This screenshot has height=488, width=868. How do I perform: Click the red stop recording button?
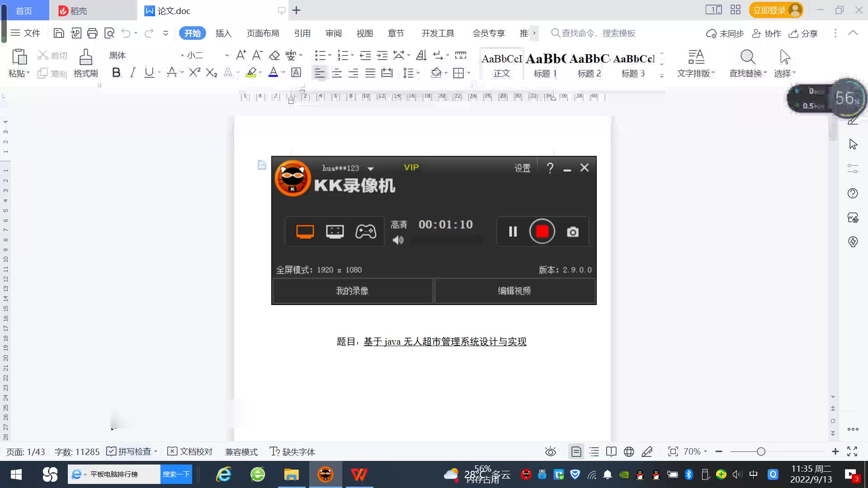coord(542,231)
